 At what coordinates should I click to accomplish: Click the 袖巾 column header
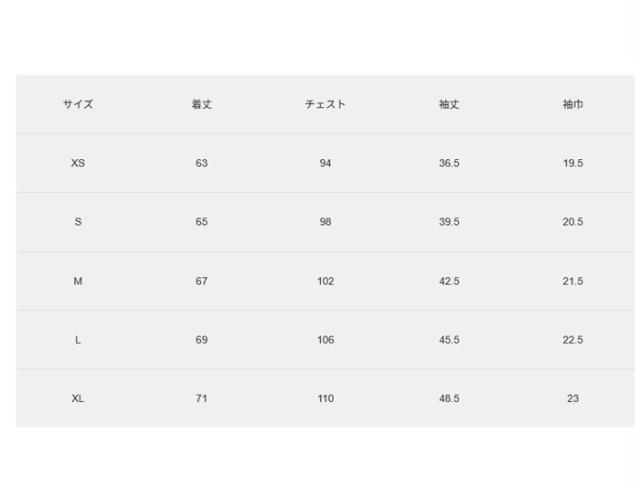click(573, 105)
